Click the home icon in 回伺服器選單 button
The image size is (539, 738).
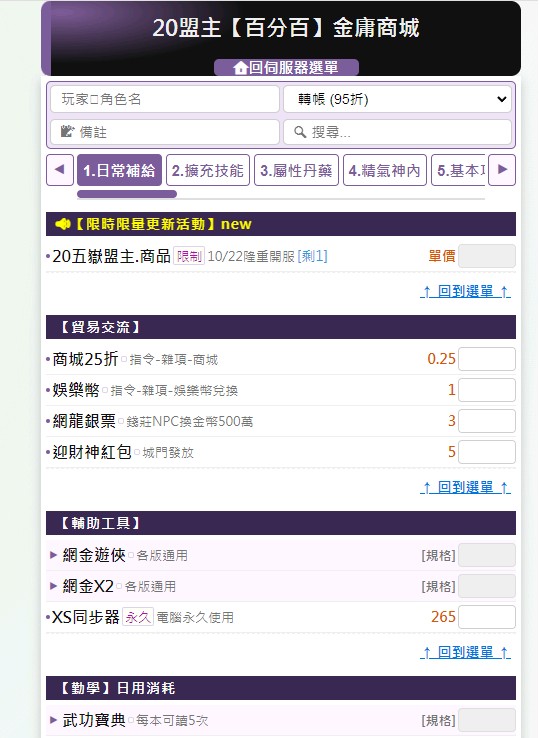coord(240,68)
